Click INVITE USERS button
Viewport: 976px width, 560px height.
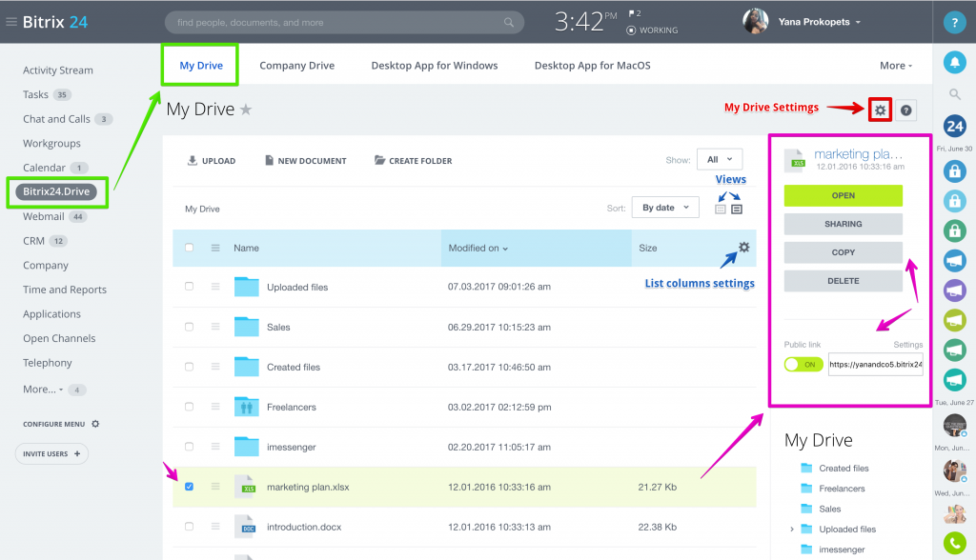coord(51,453)
